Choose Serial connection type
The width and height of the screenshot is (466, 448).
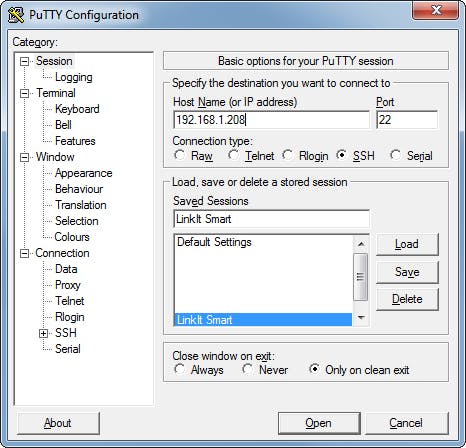[x=395, y=155]
